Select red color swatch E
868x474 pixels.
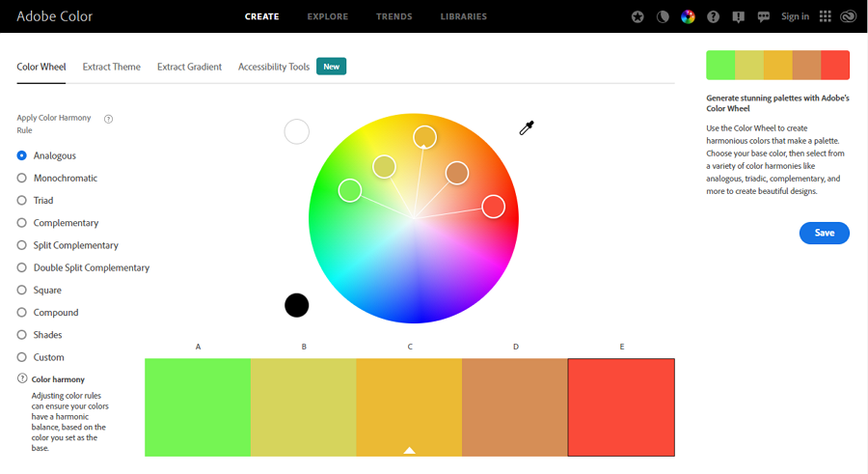621,407
